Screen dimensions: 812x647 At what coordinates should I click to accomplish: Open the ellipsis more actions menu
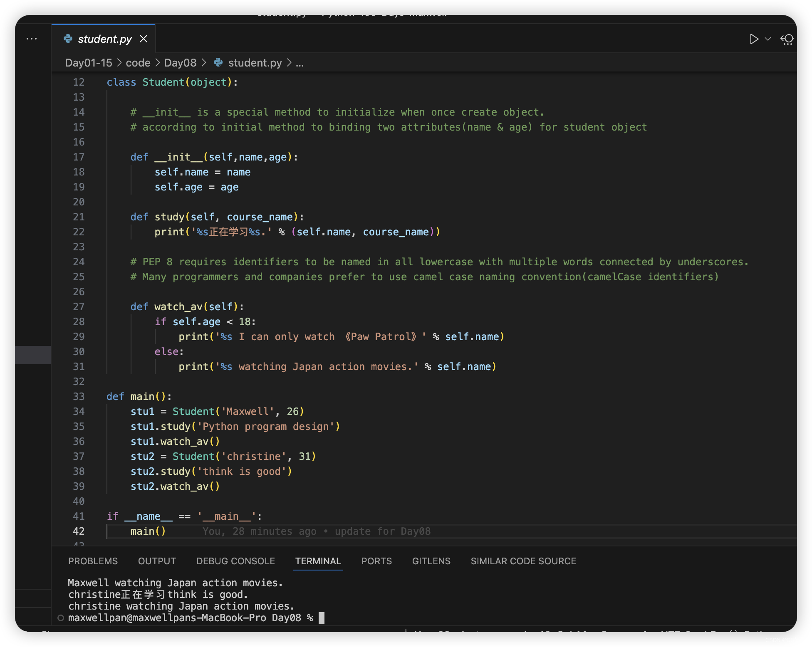point(32,39)
